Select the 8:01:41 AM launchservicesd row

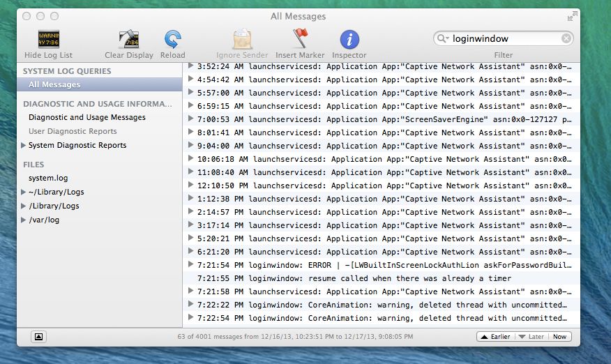(381, 132)
